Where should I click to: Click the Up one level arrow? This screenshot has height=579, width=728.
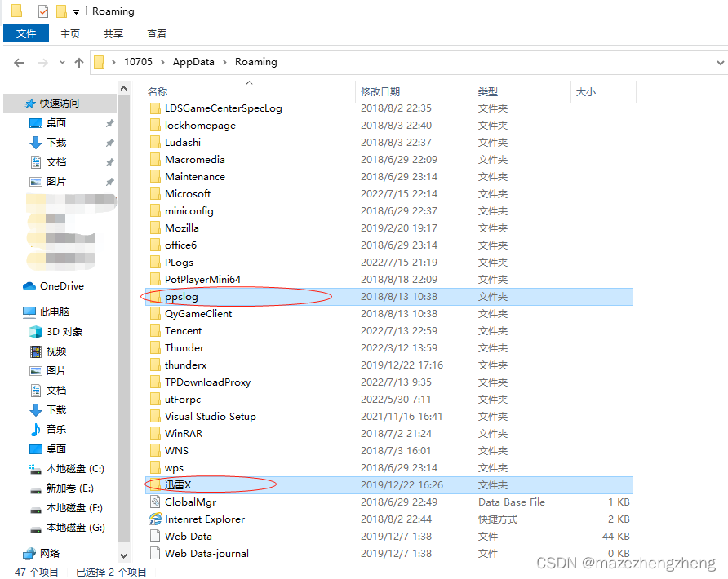pyautogui.click(x=79, y=62)
